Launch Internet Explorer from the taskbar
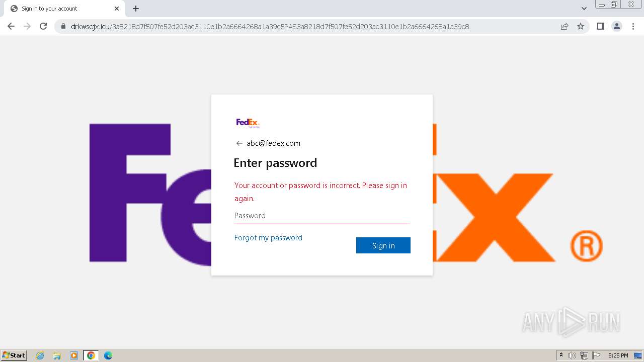644x362 pixels. tap(40, 355)
